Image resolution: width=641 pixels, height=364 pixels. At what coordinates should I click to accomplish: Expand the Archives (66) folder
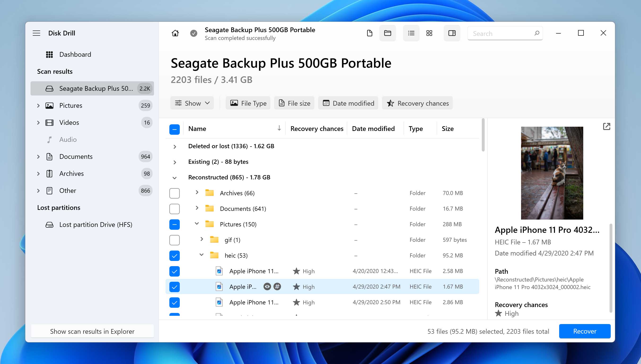(196, 193)
